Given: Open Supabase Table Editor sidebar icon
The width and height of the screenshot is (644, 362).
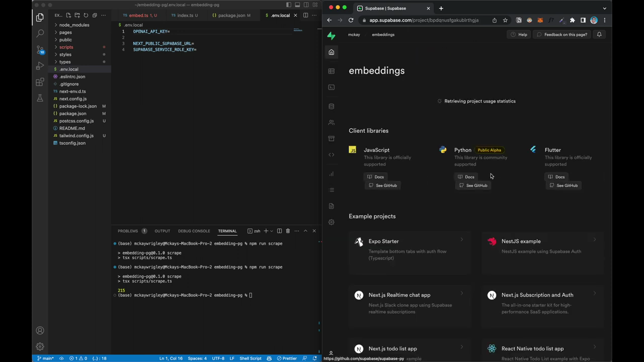Looking at the screenshot, I should coord(331,71).
